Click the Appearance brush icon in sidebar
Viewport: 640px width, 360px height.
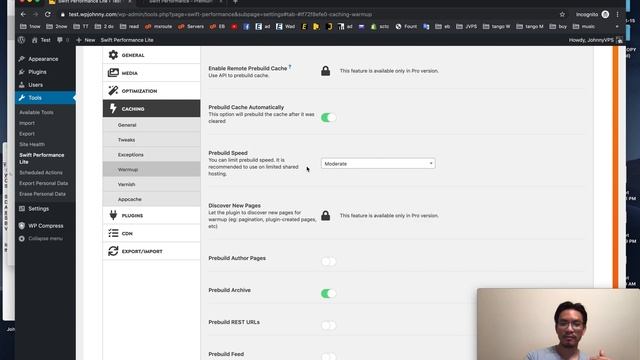point(22,59)
